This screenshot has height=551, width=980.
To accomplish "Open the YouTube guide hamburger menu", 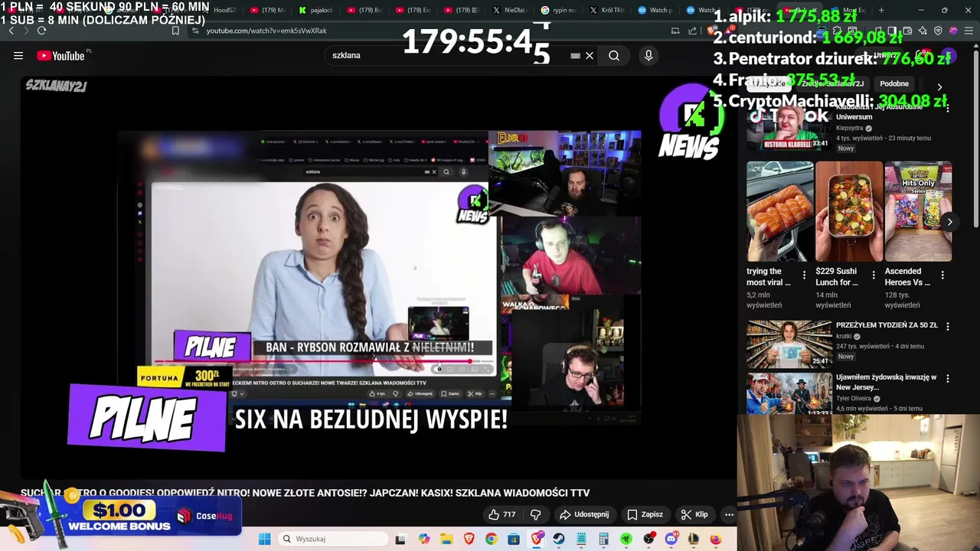I will (x=18, y=55).
